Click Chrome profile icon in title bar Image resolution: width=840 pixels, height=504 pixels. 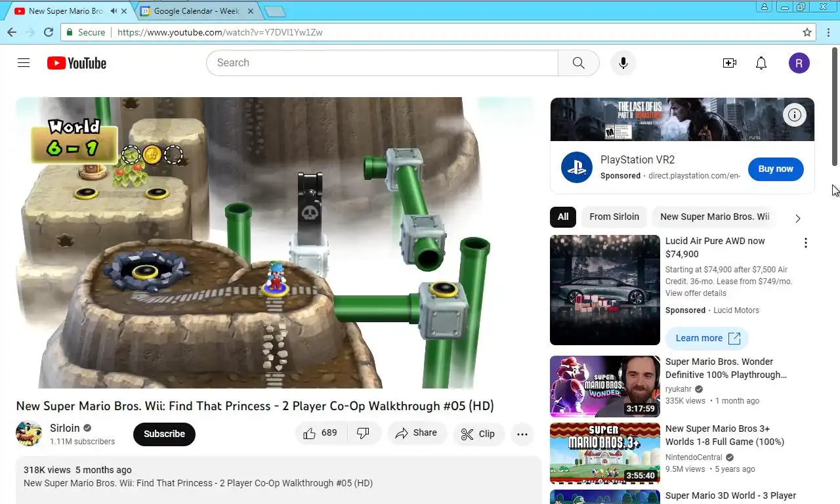(x=764, y=7)
